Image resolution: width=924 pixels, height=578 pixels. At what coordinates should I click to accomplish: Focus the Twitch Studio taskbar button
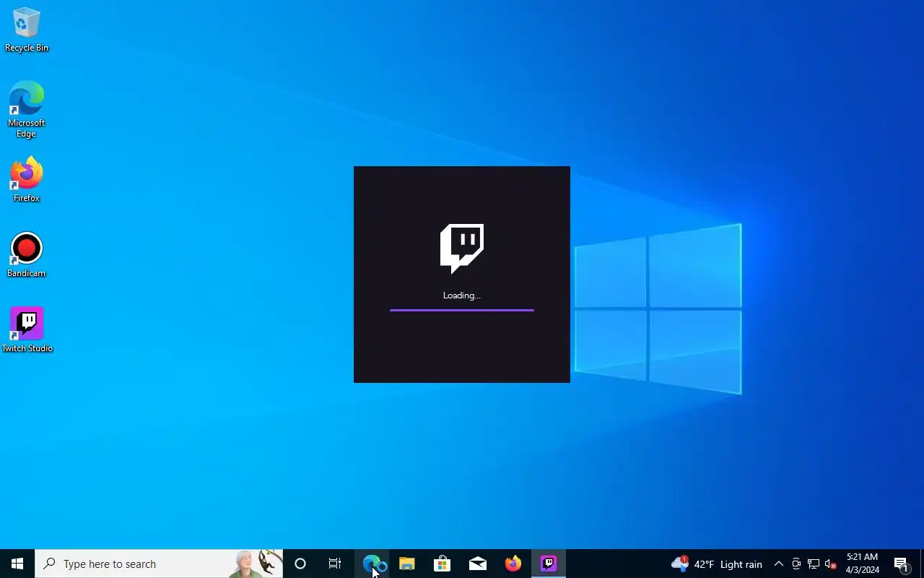click(549, 564)
